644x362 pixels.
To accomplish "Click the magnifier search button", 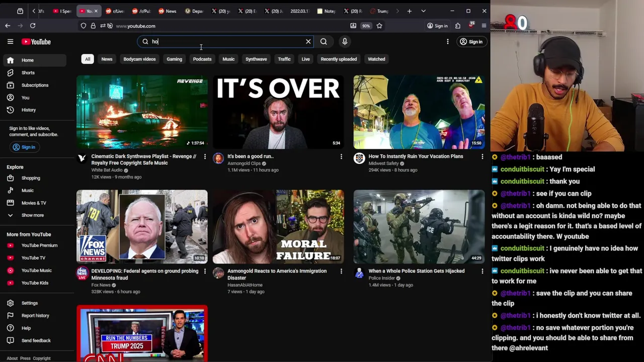I will [x=324, y=42].
